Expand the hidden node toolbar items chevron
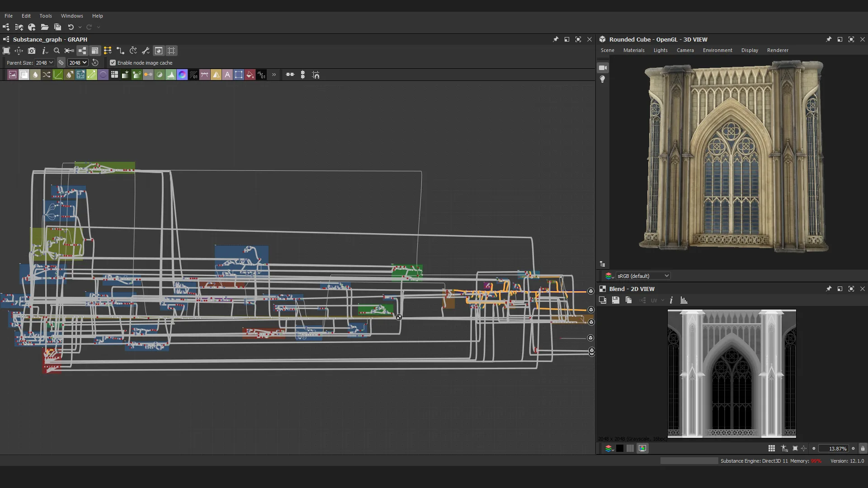868x488 pixels. [x=274, y=75]
